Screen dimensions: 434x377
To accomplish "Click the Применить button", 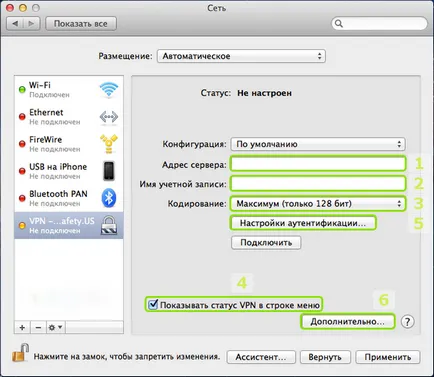I will pos(388,357).
